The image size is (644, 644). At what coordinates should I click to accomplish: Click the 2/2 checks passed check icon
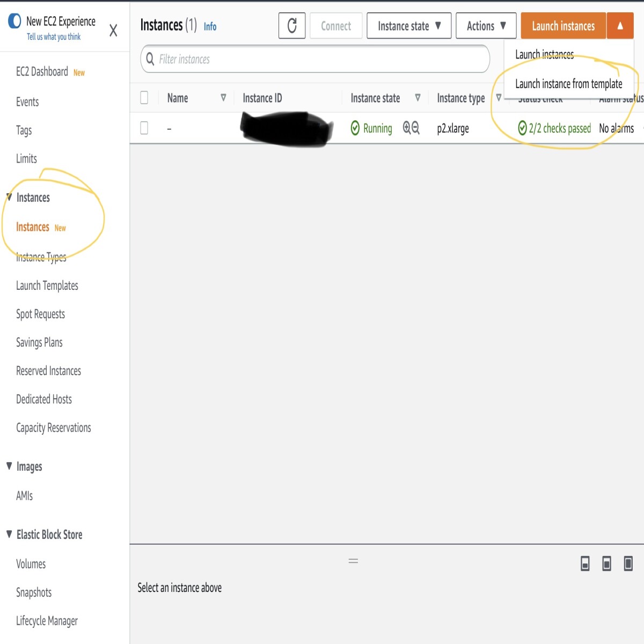(x=522, y=128)
